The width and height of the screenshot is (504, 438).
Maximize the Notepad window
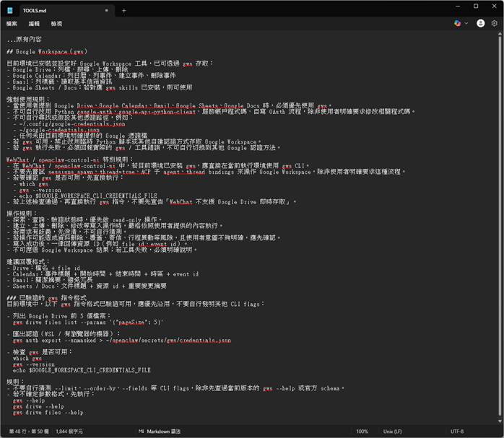click(476, 6)
